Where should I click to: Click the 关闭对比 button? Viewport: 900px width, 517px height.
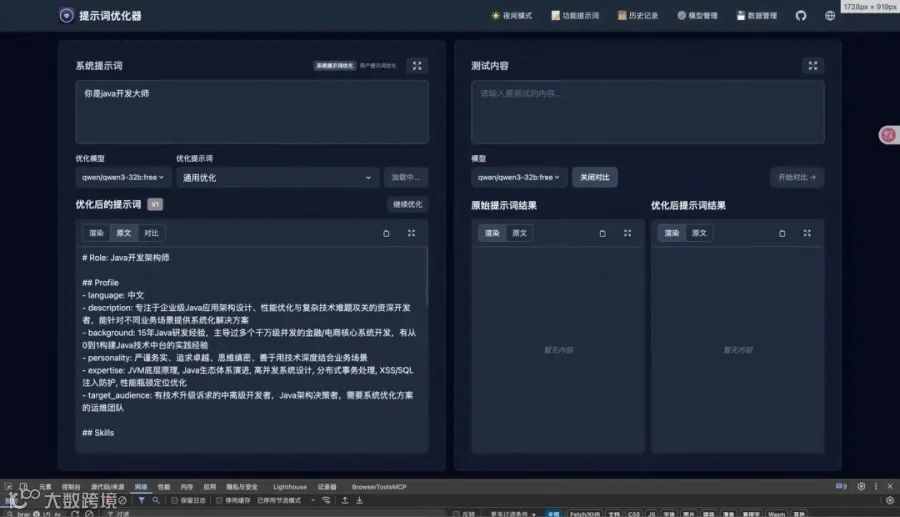pos(595,177)
